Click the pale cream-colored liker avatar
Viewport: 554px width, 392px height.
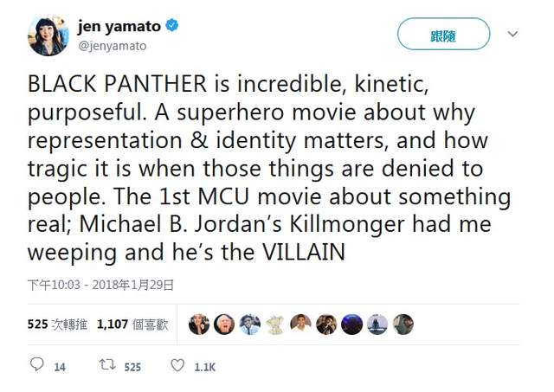point(275,325)
